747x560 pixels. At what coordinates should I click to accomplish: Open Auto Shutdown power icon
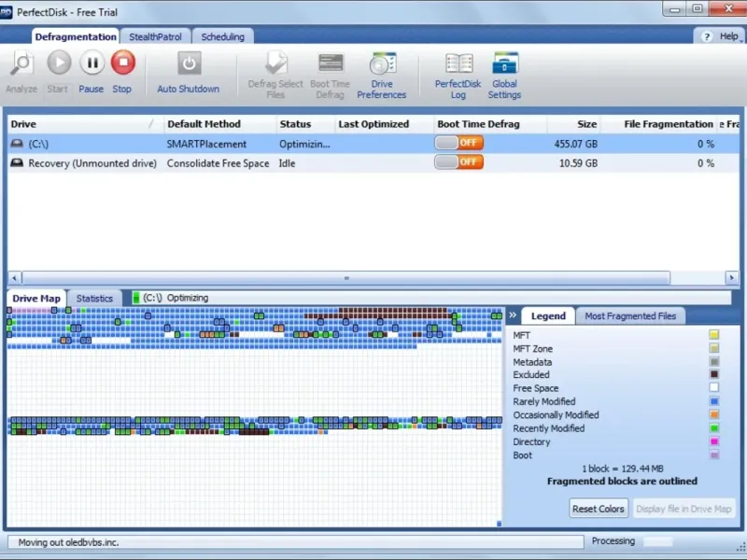(190, 63)
